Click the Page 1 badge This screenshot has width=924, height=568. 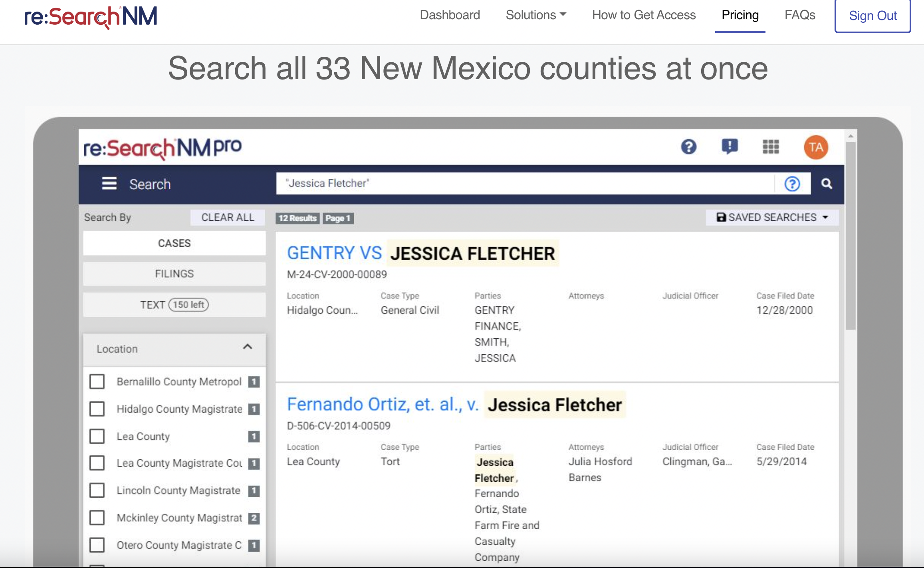(338, 218)
